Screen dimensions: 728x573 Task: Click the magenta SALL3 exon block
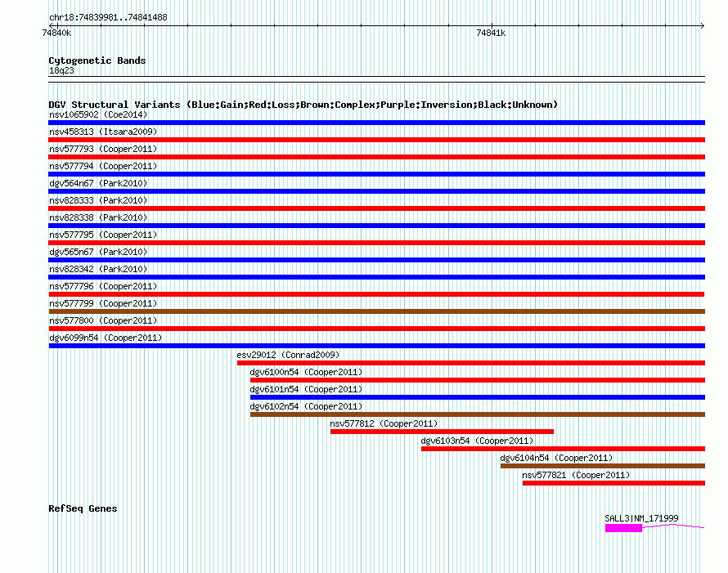(623, 528)
